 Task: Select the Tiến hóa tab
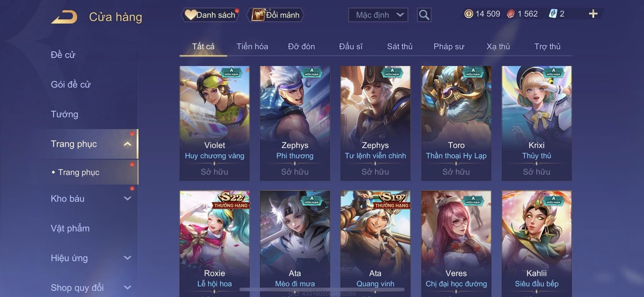pyautogui.click(x=252, y=46)
